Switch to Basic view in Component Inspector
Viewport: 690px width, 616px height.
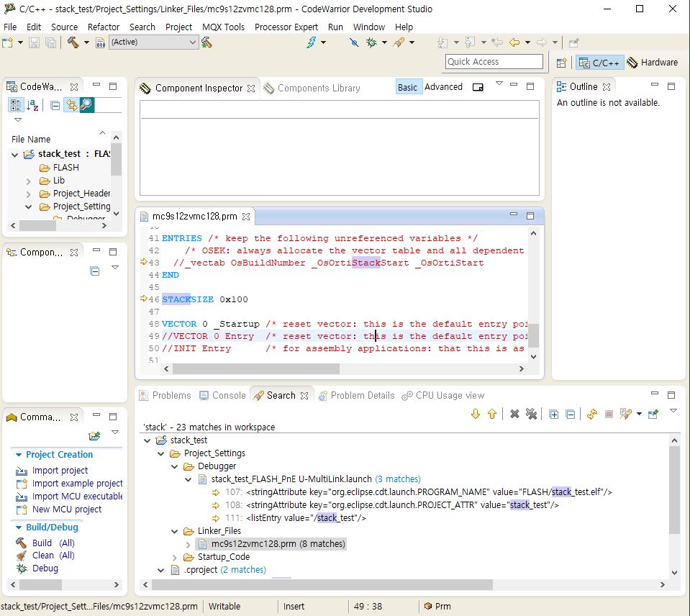click(x=407, y=87)
